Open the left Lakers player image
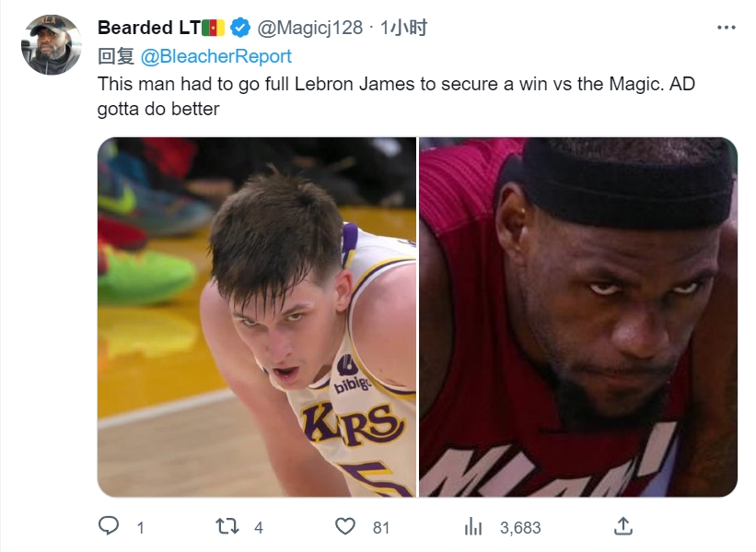 click(257, 317)
